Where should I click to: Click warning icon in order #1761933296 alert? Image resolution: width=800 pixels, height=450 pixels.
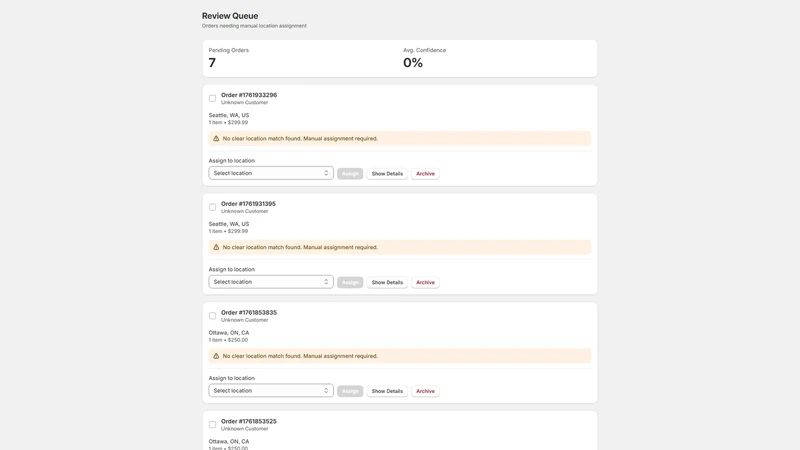pyautogui.click(x=216, y=138)
